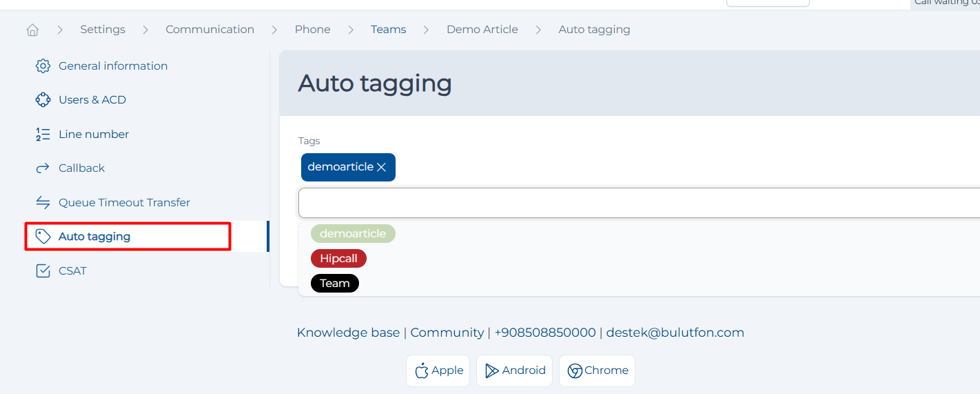Screen dimensions: 980x394
Task: Click the Apple app button label
Action: (x=447, y=371)
